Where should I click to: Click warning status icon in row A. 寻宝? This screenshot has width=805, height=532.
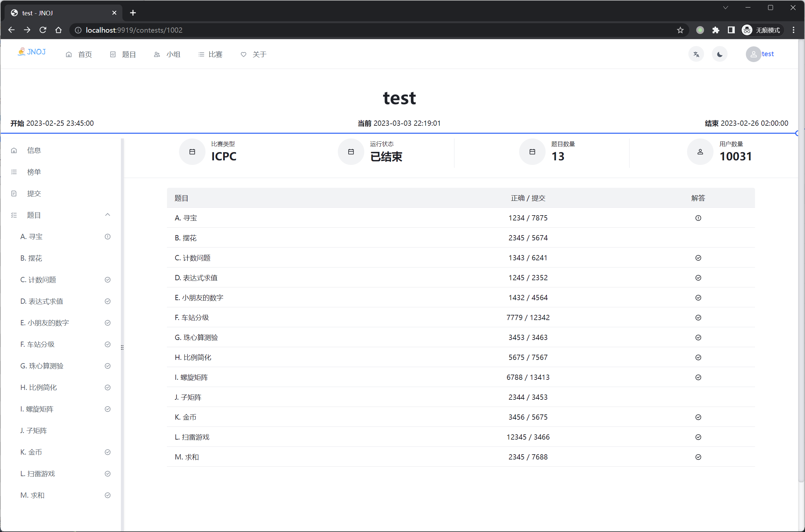tap(698, 218)
